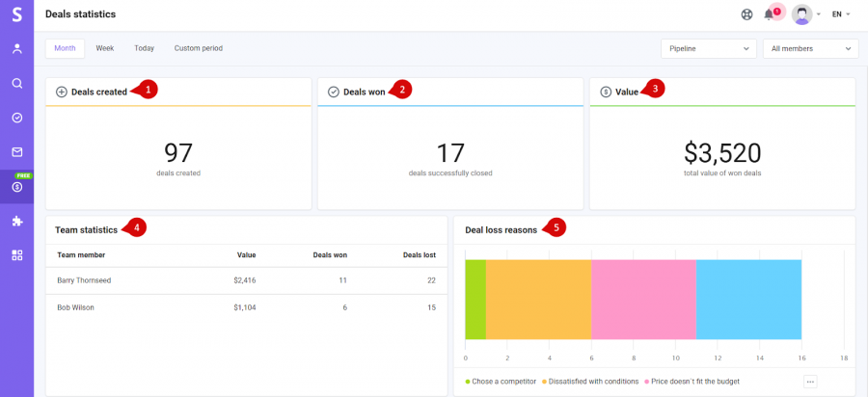868x397 pixels.
Task: Click the green Chose a competitor bar segment
Action: [475, 299]
